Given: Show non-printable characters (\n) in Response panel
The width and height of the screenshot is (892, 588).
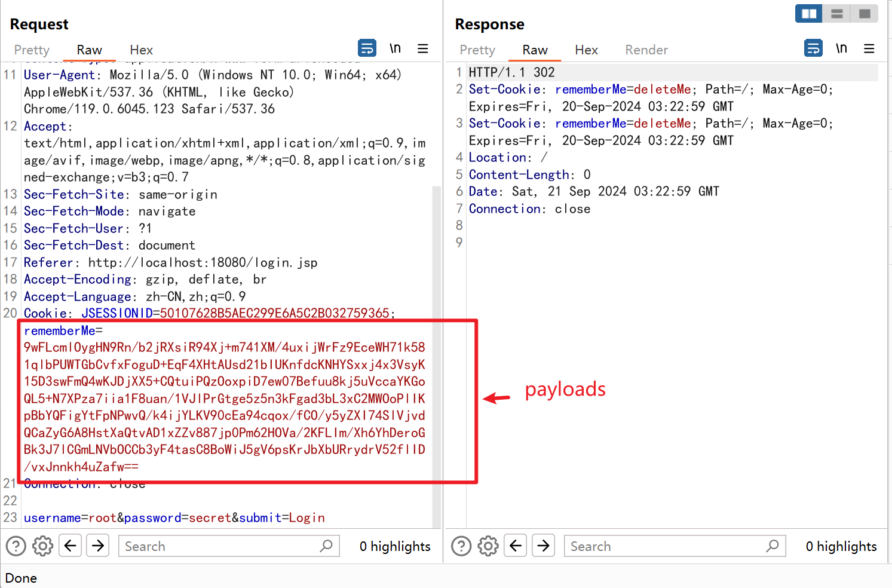Looking at the screenshot, I should (x=841, y=48).
